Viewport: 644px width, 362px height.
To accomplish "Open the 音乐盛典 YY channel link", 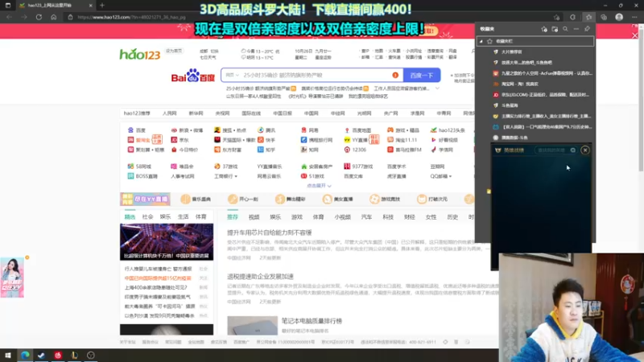I will point(196,199).
